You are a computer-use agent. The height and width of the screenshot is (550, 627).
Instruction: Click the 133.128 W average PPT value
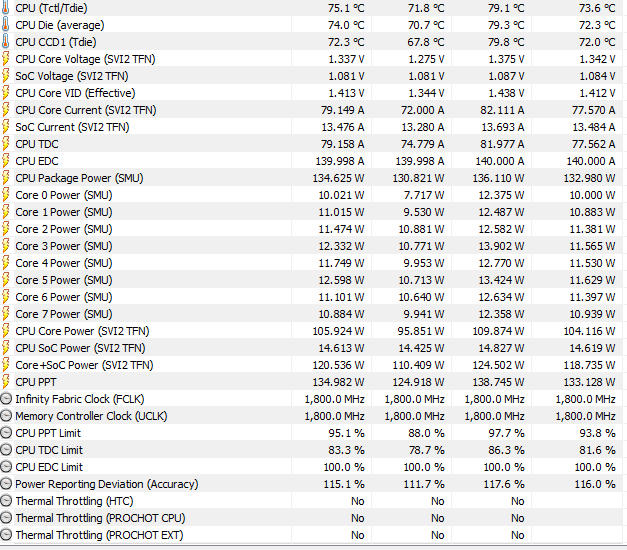(x=589, y=382)
